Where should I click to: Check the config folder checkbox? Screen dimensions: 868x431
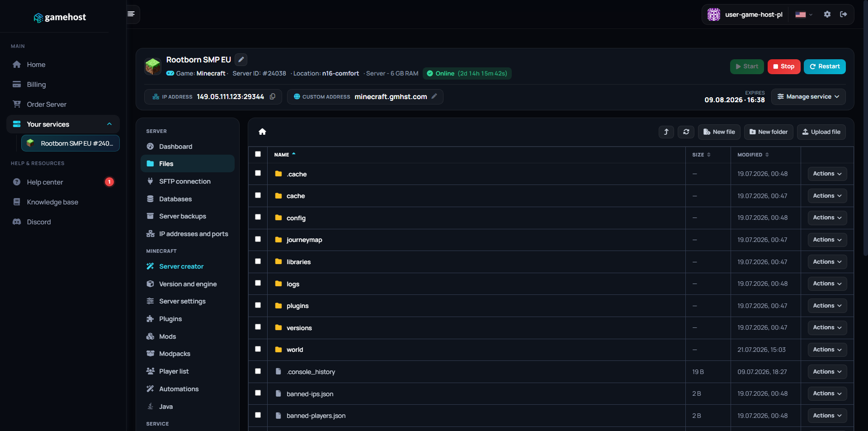tap(258, 217)
